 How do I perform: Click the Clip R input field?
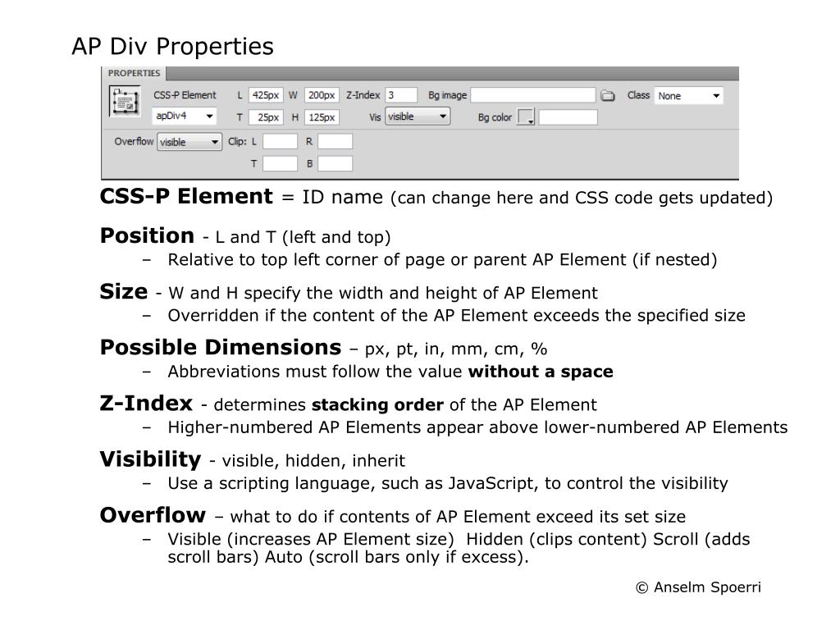335,141
